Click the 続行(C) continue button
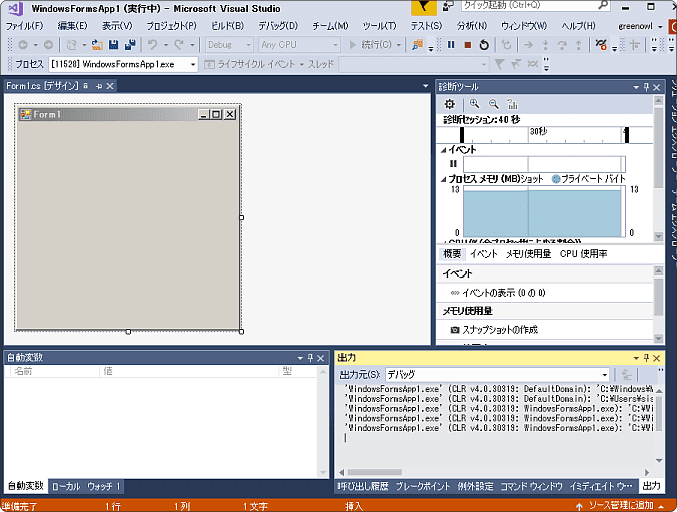The image size is (677, 512). (371, 44)
